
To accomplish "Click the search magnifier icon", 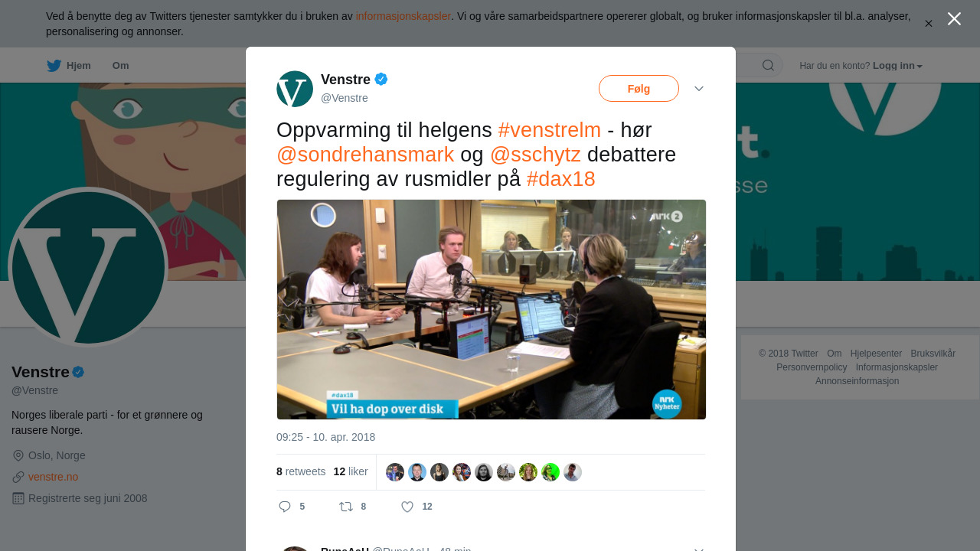I will (x=768, y=65).
